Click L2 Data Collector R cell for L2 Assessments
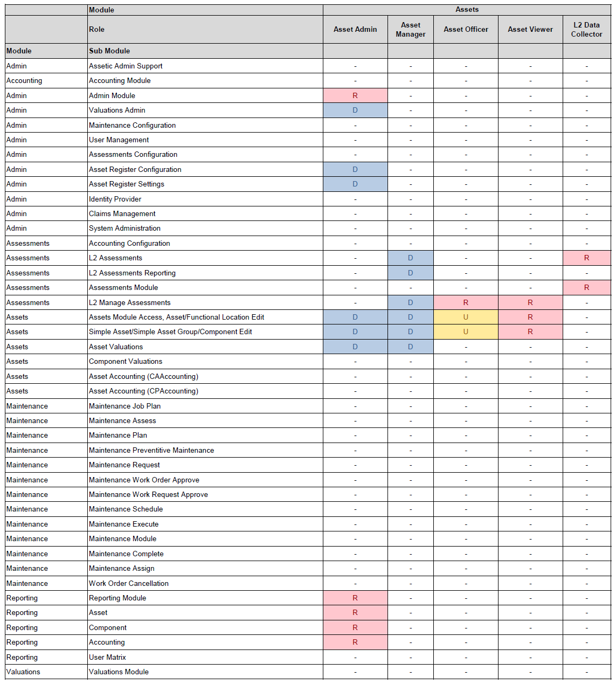The width and height of the screenshot is (616, 684). pos(587,258)
